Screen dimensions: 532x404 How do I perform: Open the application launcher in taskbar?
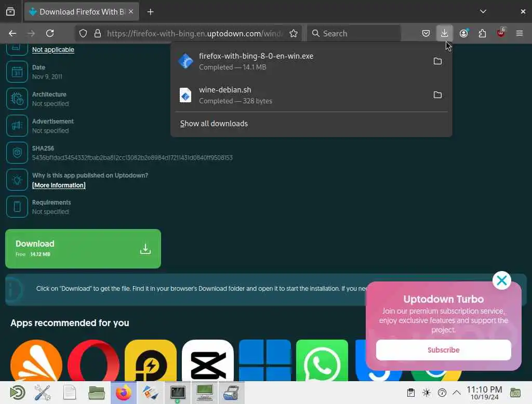[x=17, y=393]
